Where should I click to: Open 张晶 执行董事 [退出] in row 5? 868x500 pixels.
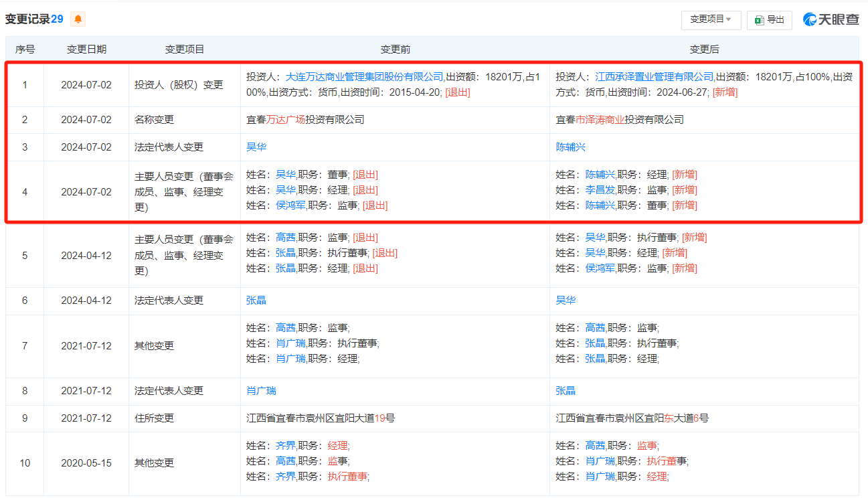pyautogui.click(x=286, y=253)
